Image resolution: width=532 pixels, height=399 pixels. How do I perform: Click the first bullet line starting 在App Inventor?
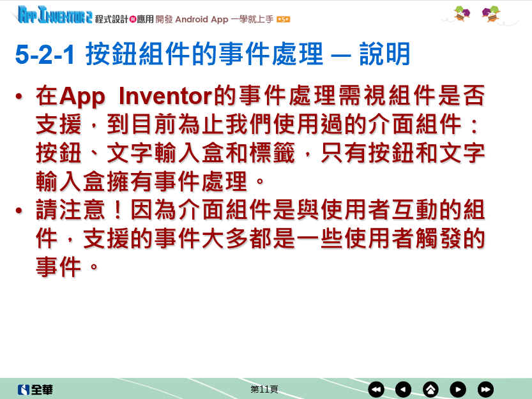259,96
